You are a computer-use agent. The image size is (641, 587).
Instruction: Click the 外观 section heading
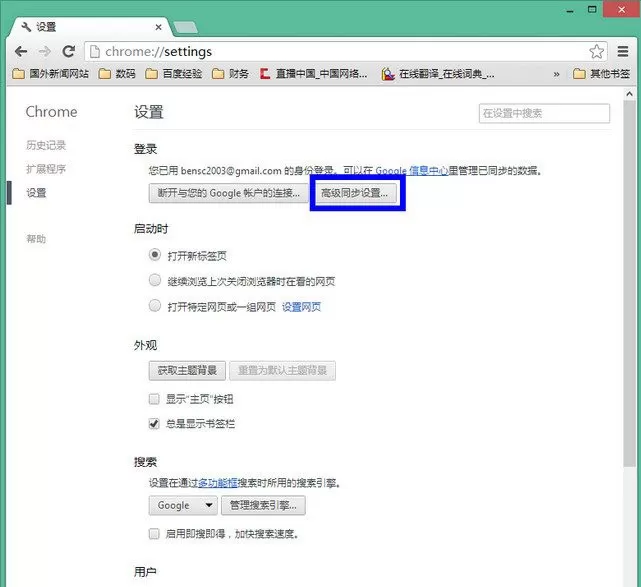coord(146,345)
